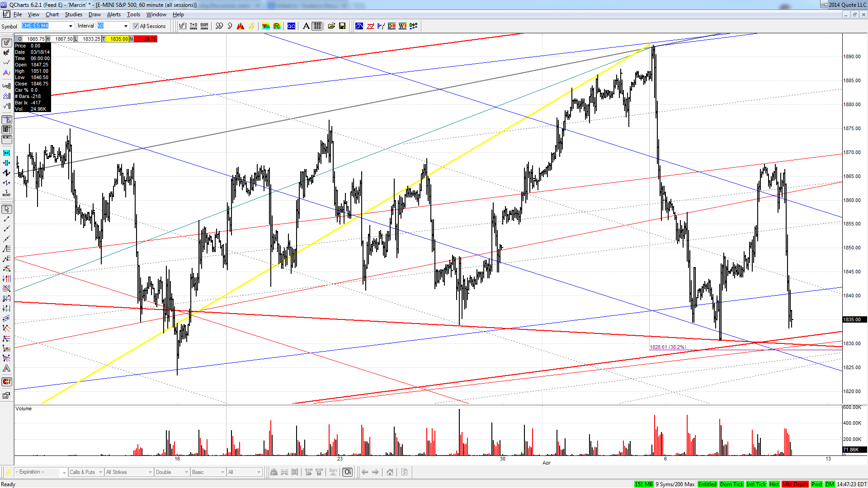The height and width of the screenshot is (488, 868).
Task: Open the Alerts menu
Action: (x=114, y=14)
